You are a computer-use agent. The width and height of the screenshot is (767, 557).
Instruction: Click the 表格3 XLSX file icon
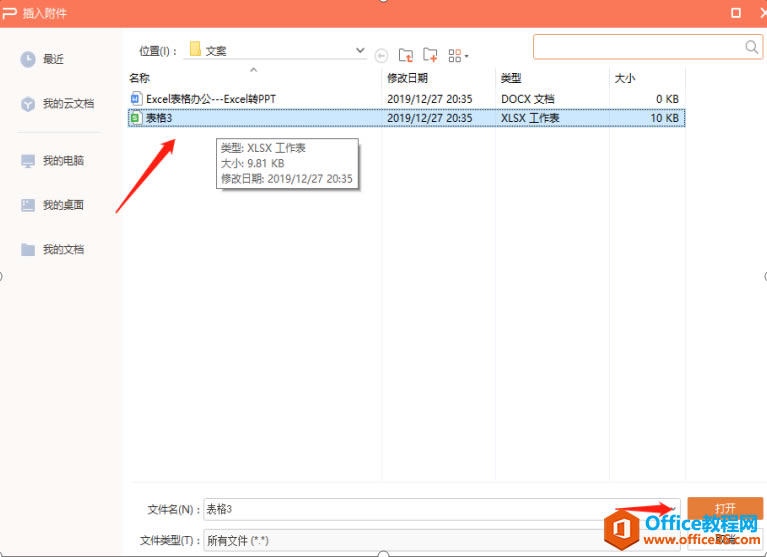click(x=136, y=118)
